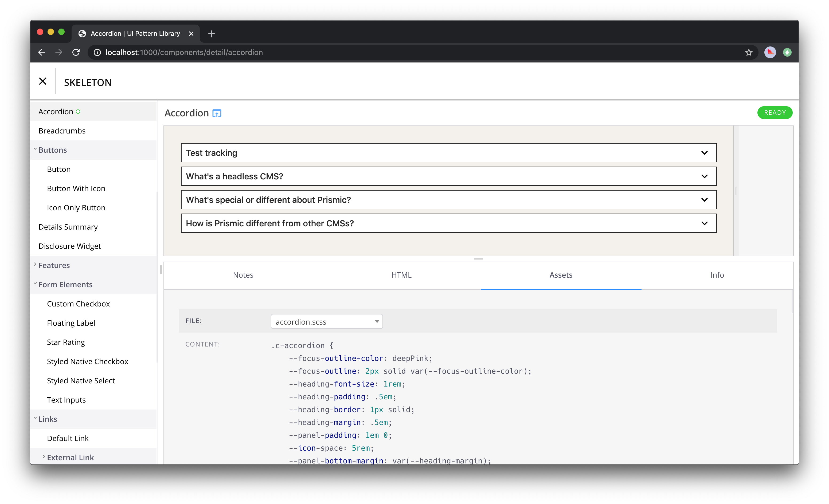
Task: View site information icon in address bar
Action: [97, 52]
